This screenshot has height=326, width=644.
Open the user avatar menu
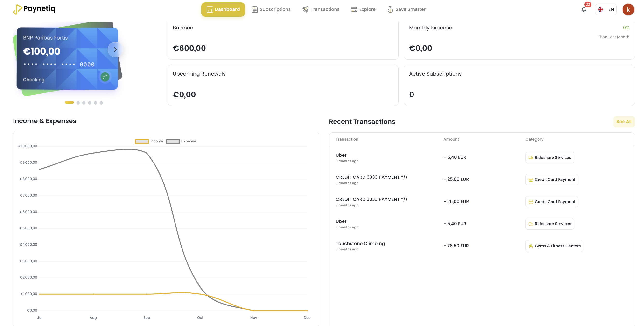[628, 9]
